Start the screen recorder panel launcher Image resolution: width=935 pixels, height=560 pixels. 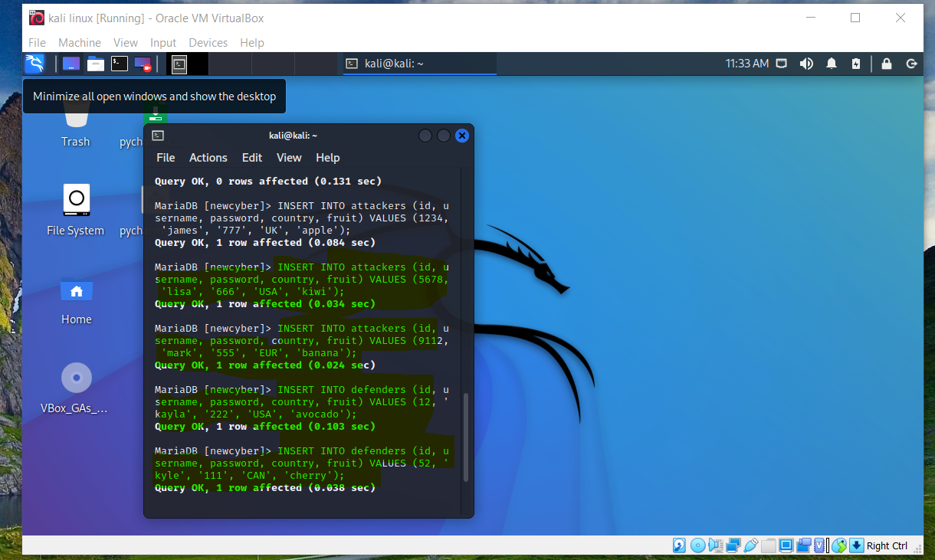[143, 64]
